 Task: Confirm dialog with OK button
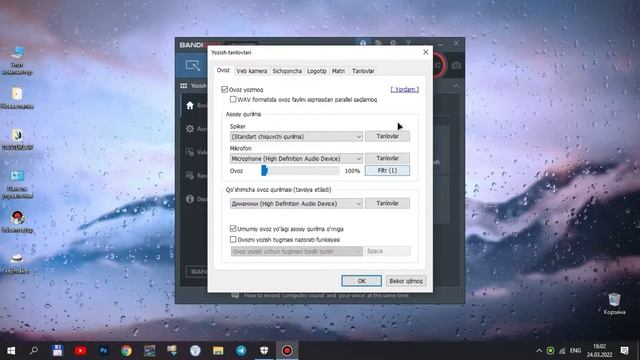362,281
